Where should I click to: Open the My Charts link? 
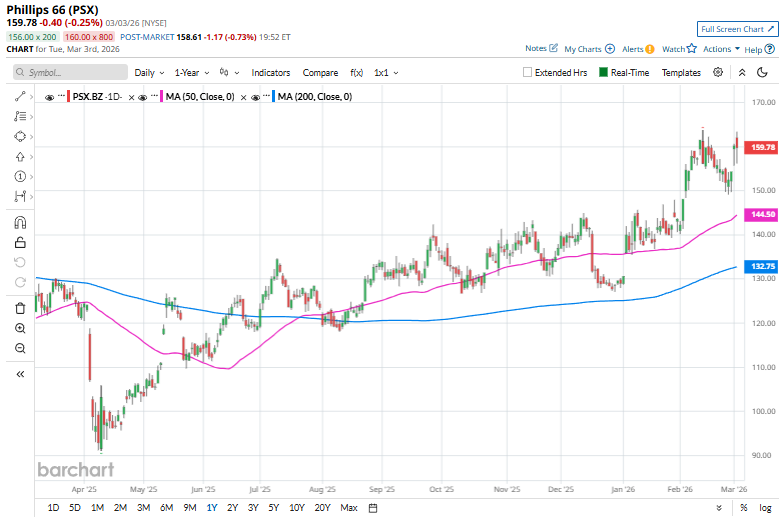pos(582,48)
